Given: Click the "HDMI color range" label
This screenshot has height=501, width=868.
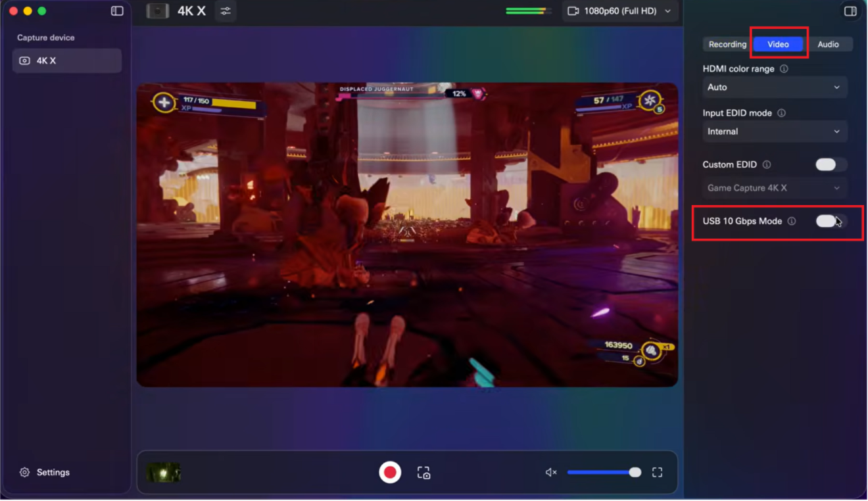Looking at the screenshot, I should [738, 69].
